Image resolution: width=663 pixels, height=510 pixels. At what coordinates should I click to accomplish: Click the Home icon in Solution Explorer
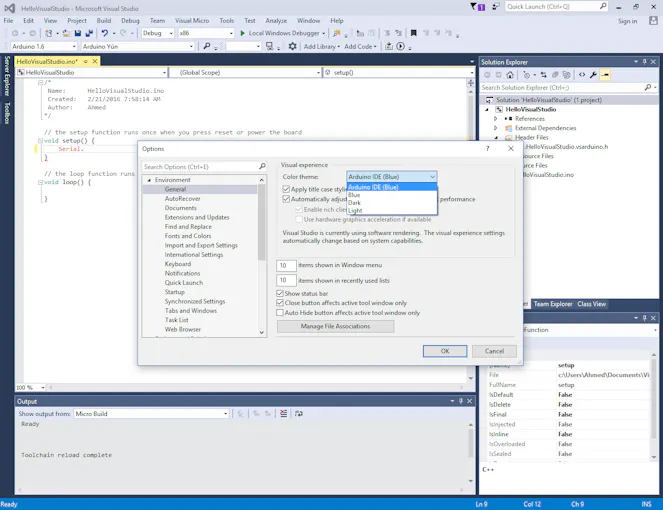coord(510,75)
